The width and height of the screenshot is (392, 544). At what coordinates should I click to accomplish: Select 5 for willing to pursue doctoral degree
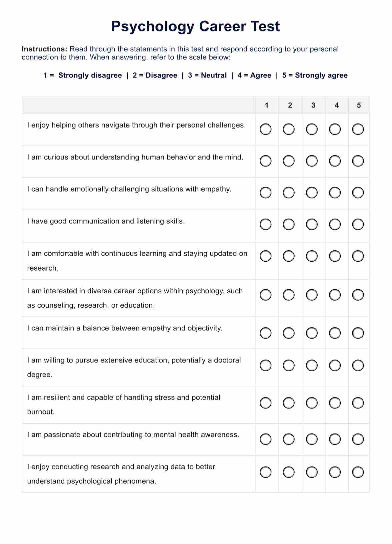click(358, 365)
